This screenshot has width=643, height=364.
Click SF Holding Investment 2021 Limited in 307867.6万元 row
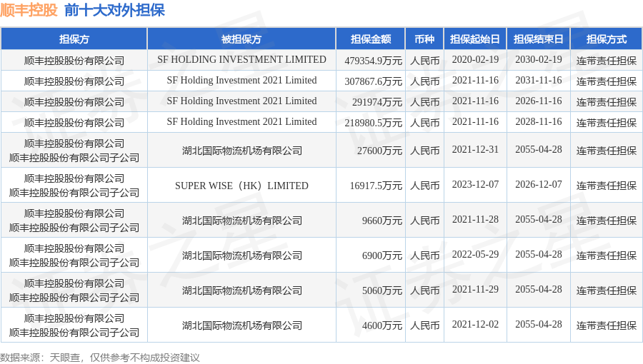point(241,81)
